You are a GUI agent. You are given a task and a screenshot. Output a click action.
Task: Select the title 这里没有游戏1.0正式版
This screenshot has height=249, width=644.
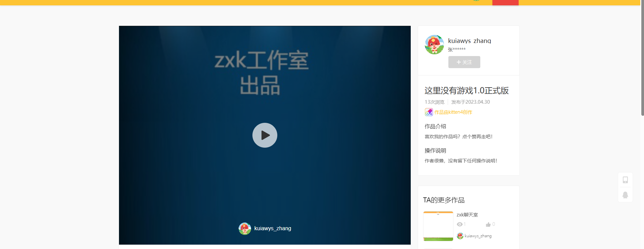(467, 91)
